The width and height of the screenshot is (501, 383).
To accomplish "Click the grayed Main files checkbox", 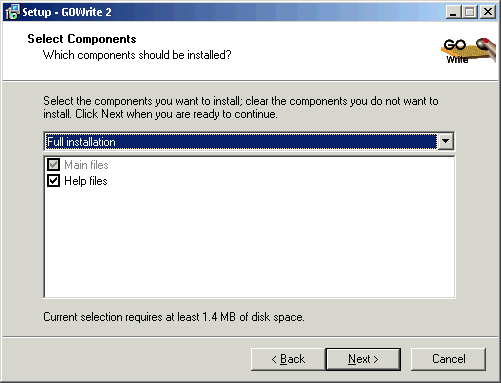I will (x=53, y=165).
